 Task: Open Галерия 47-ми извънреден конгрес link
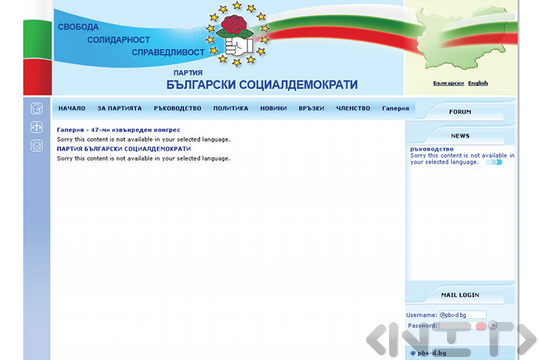point(118,130)
